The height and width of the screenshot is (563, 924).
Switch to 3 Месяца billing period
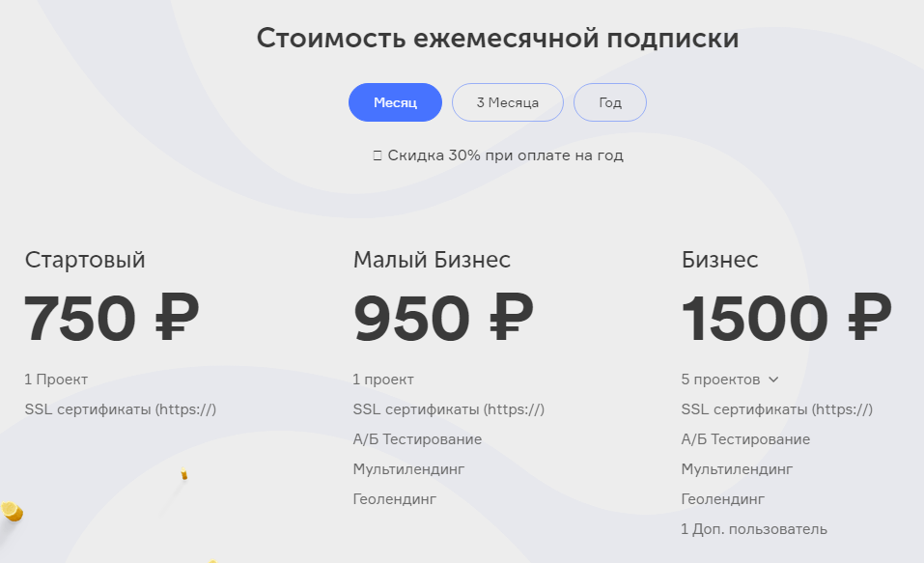[507, 102]
